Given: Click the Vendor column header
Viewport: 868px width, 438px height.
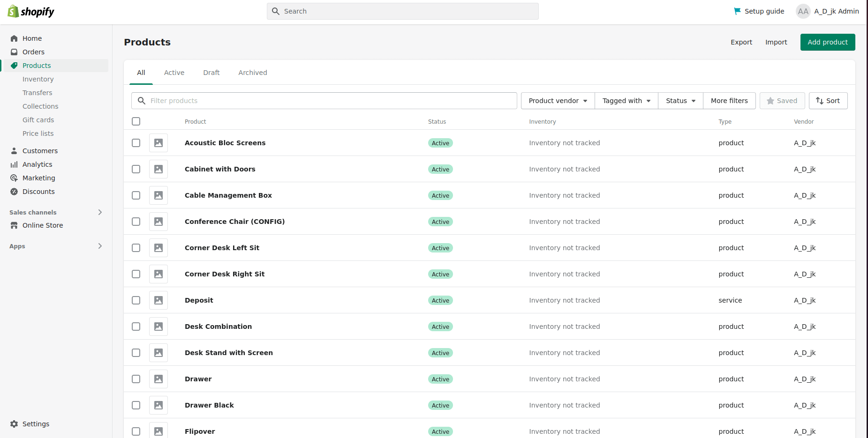Looking at the screenshot, I should click(804, 121).
